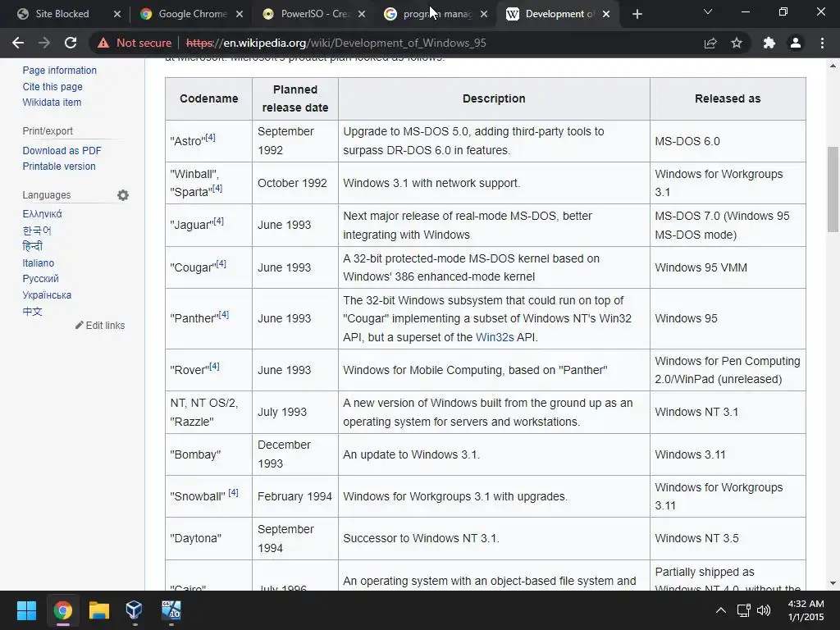
Task: Switch to the Chinese 中文 version
Action: [x=32, y=311]
